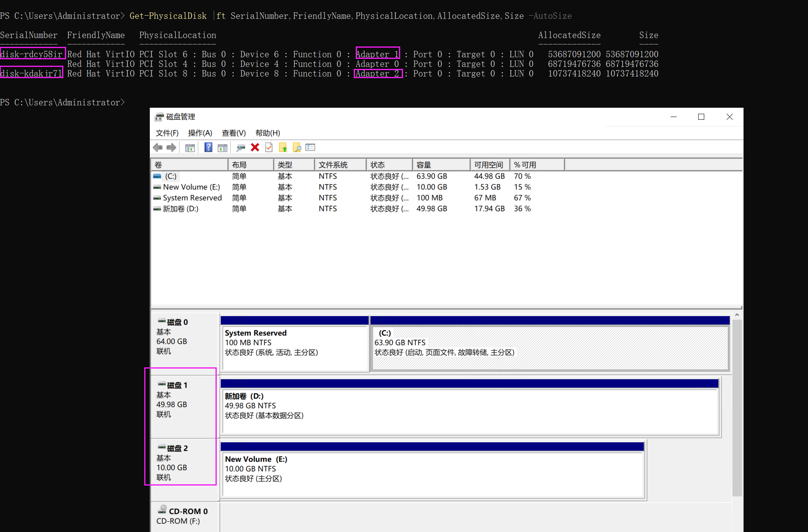Open the 操作(A) menu

coord(200,133)
